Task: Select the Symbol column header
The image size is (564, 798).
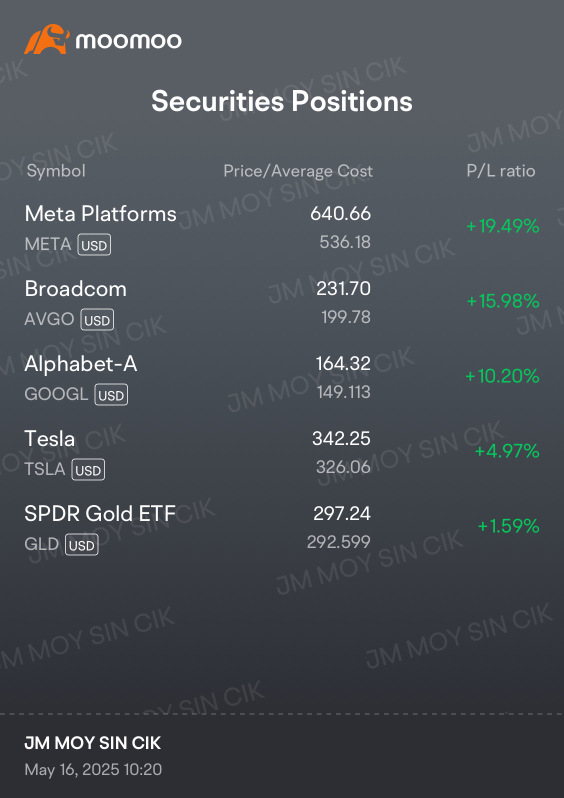Action: tap(56, 171)
